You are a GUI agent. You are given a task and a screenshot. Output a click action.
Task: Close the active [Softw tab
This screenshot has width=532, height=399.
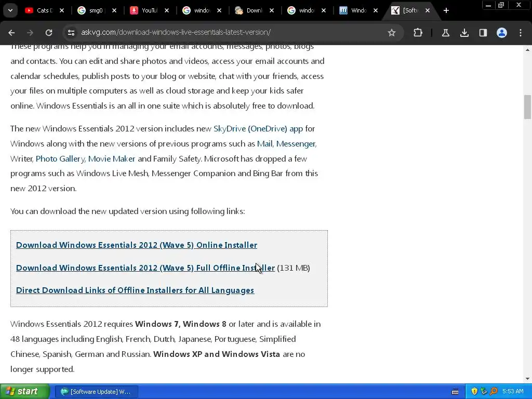pyautogui.click(x=428, y=10)
